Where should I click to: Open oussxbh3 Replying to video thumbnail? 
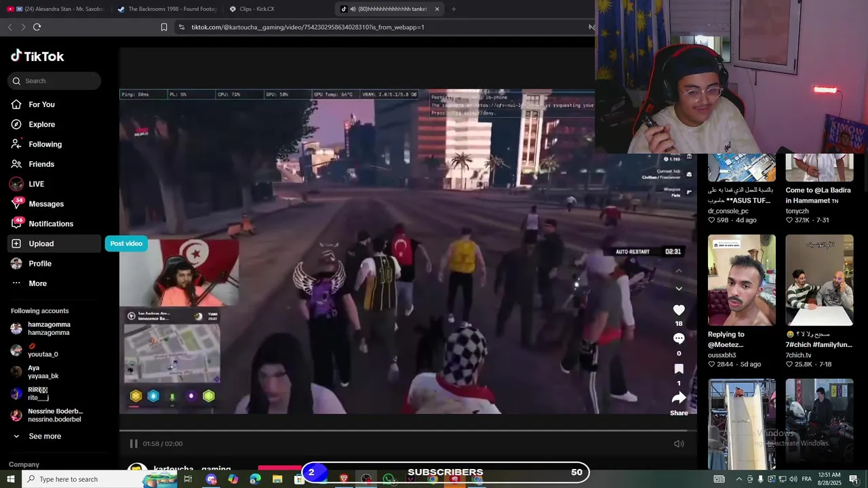(742, 280)
